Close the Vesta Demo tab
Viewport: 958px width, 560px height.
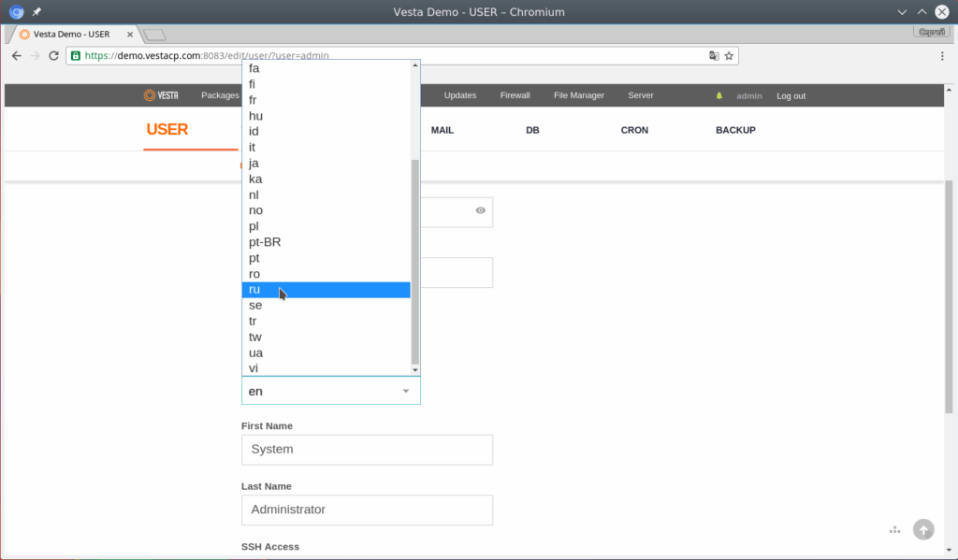tap(130, 35)
